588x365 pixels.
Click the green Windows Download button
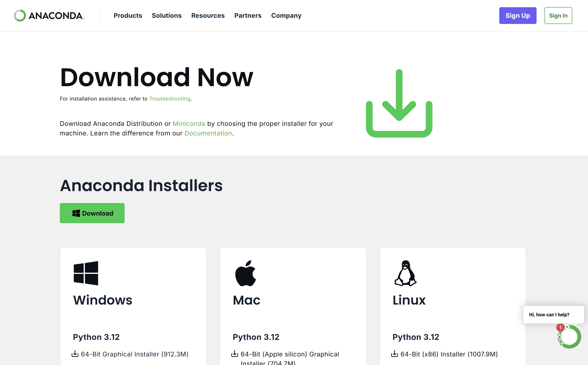[92, 213]
